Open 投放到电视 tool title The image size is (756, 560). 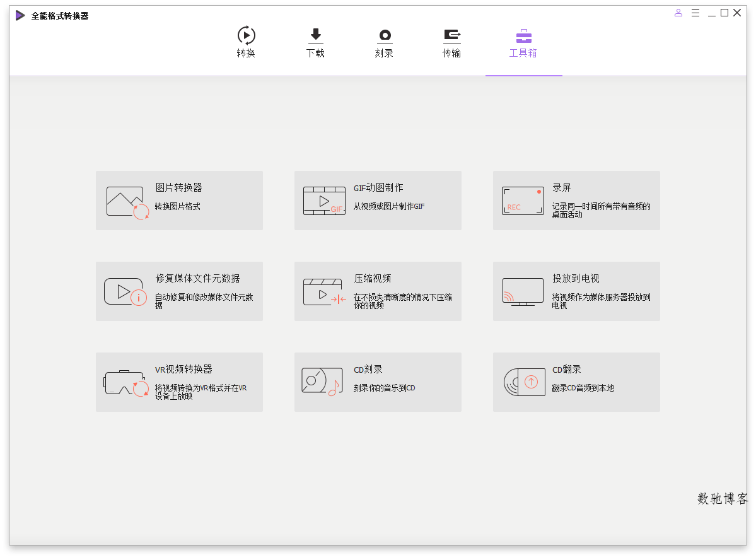pos(576,278)
